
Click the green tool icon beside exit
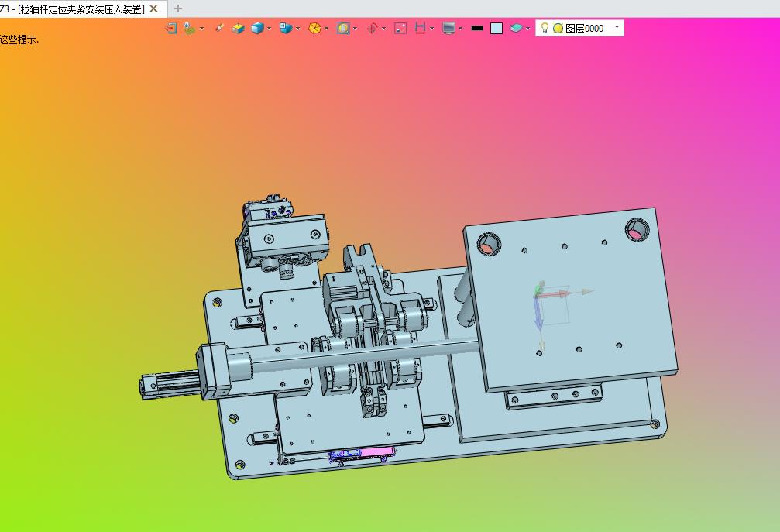(x=189, y=29)
